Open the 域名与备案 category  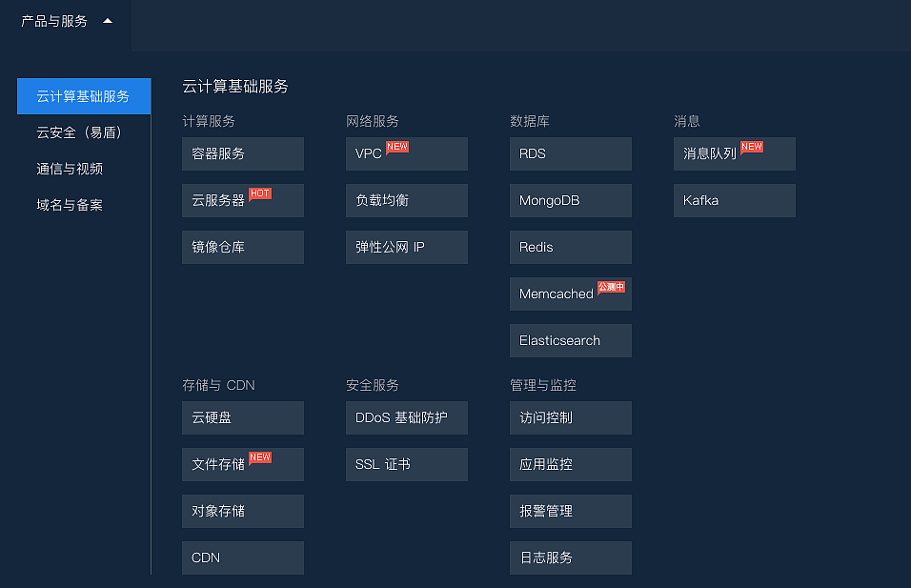click(x=70, y=205)
